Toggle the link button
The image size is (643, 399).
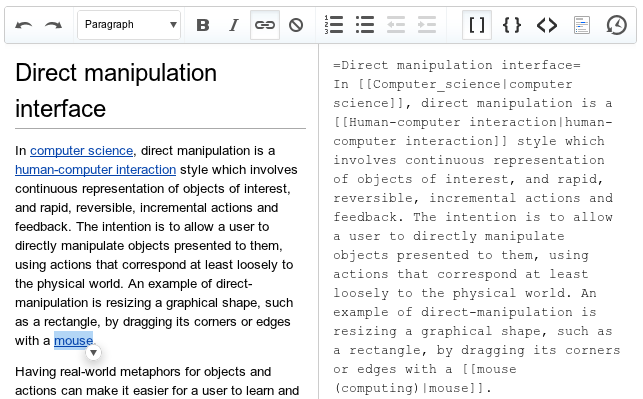(x=265, y=25)
